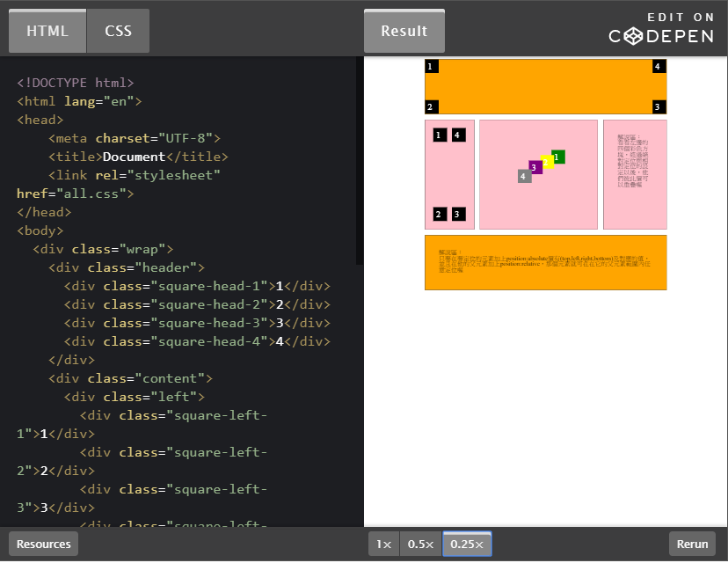Click black square 4 in left pink panel
The height and width of the screenshot is (563, 728).
point(459,135)
